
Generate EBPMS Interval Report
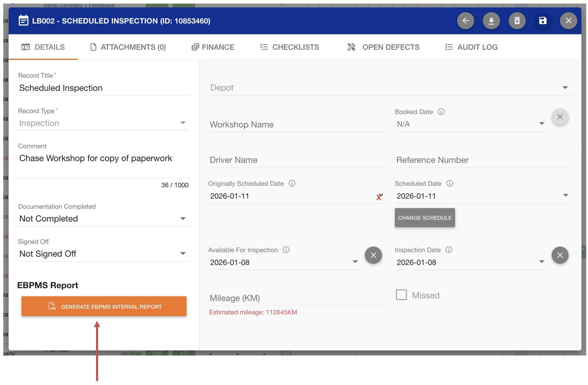tap(104, 306)
